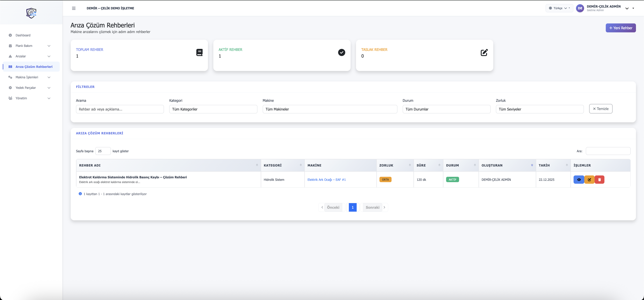Open Dashboard from the sidebar
Image resolution: width=644 pixels, height=300 pixels.
tap(23, 35)
